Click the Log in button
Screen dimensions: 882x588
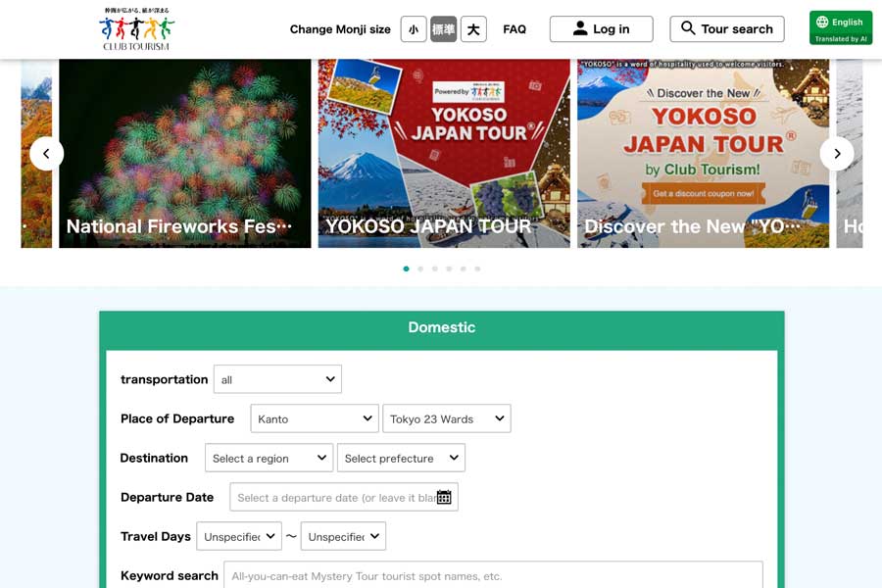[x=602, y=28]
